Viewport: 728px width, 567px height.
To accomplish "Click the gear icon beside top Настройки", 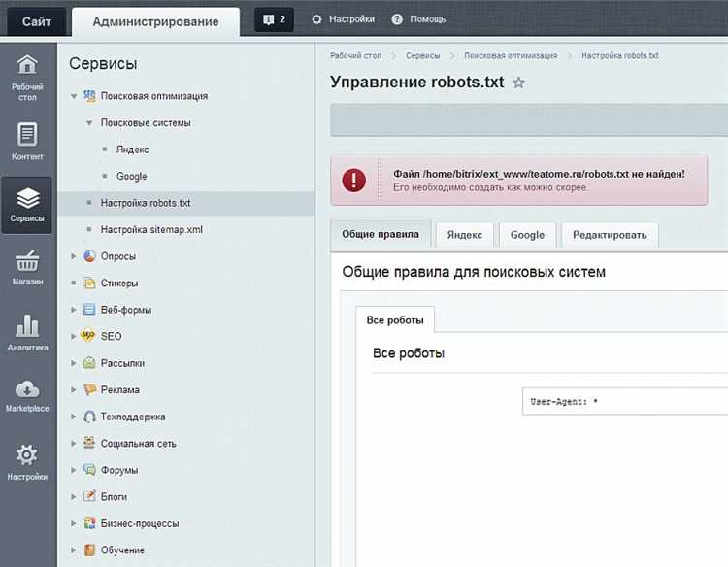I will pos(316,19).
